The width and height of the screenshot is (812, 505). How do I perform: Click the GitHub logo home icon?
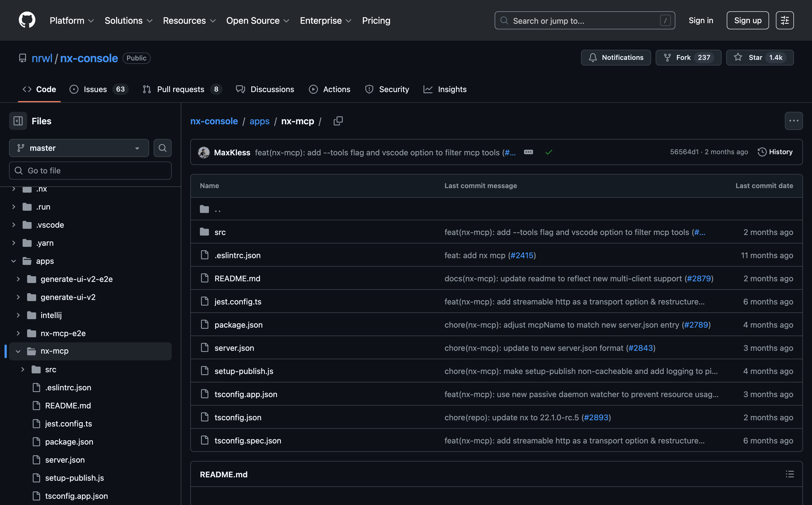(27, 20)
